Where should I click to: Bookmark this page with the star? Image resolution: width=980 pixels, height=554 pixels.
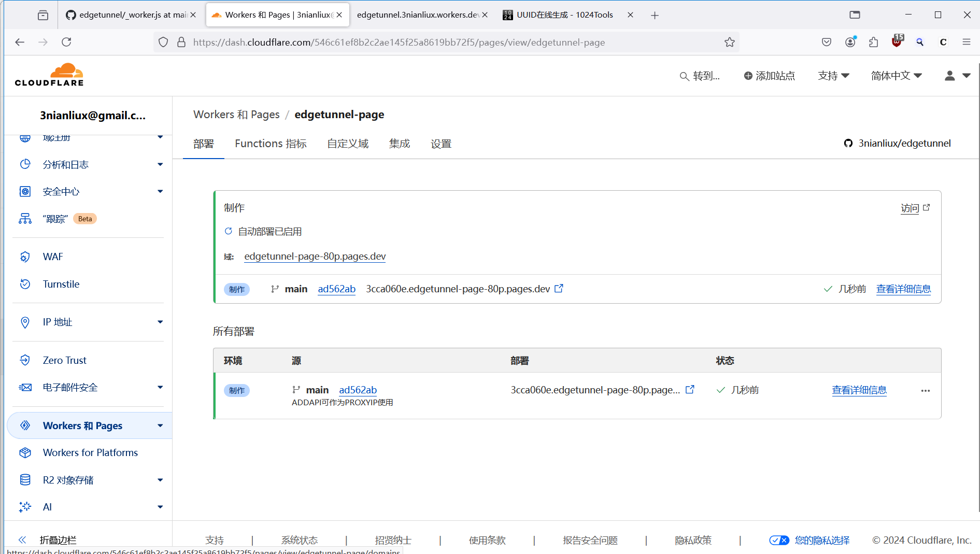[730, 42]
